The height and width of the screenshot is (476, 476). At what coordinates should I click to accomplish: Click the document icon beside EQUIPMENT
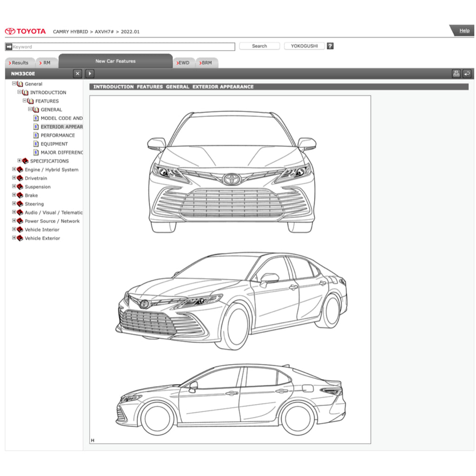point(36,144)
